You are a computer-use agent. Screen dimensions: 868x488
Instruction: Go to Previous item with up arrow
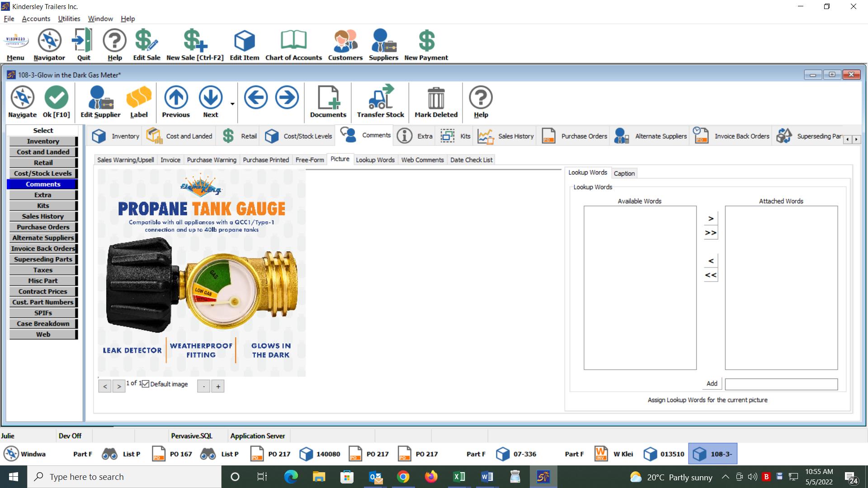coord(176,98)
